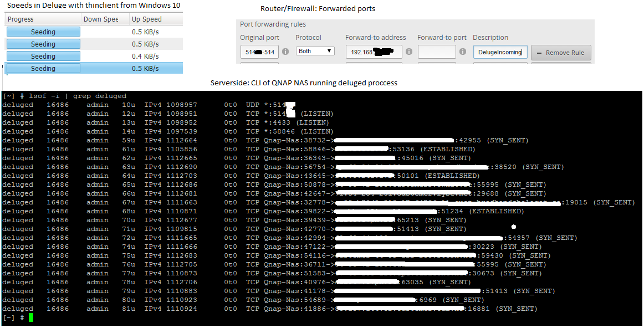
Task: Select Seeding bar in 0.4 KiB/s row
Action: pyautogui.click(x=43, y=57)
